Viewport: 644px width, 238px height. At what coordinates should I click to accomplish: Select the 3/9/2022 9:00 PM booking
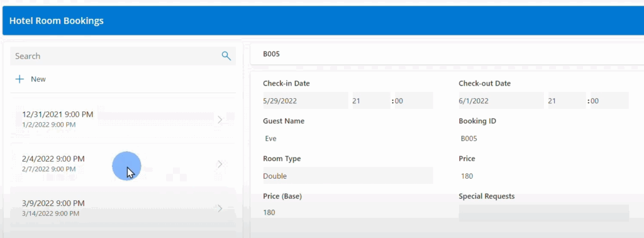123,208
